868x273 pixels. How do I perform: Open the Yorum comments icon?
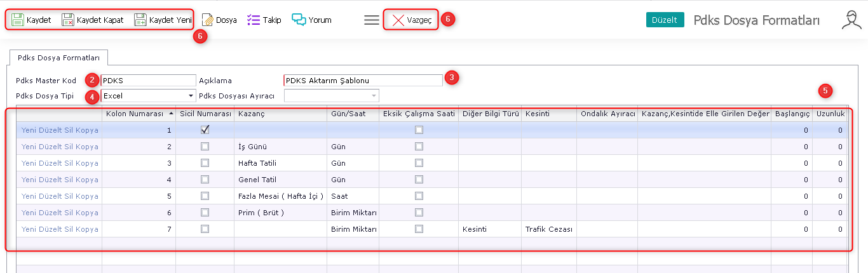[x=299, y=20]
